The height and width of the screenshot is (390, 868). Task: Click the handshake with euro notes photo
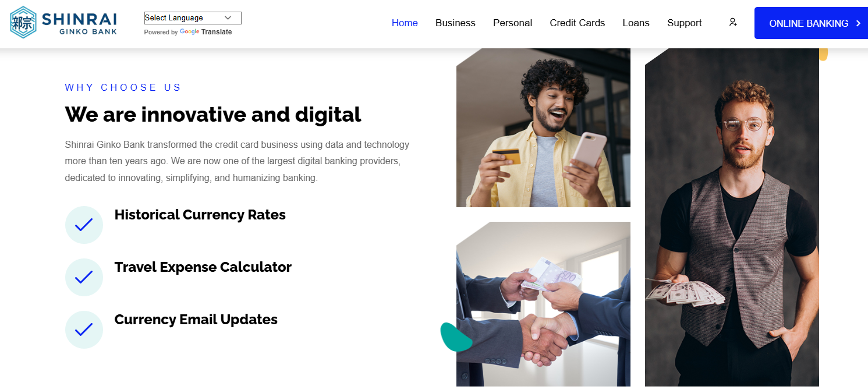543,304
